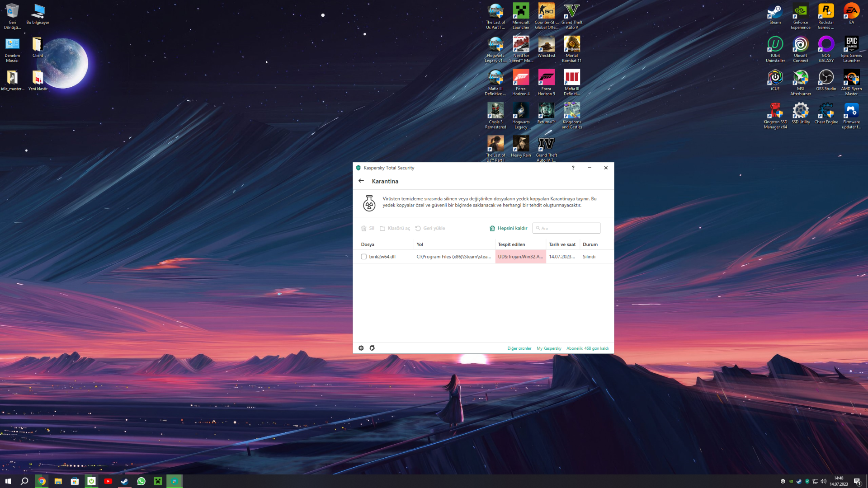Viewport: 868px width, 488px height.
Task: Select the bink2w64.dll checkbox
Action: click(364, 257)
